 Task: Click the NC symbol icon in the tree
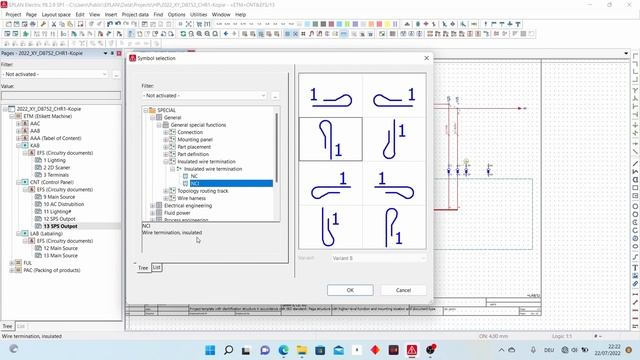coord(186,176)
